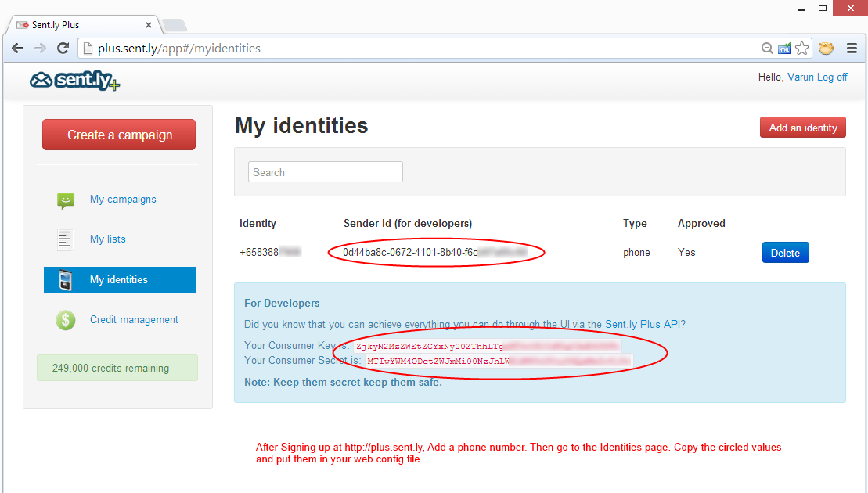Click the My identities page heading

[301, 126]
